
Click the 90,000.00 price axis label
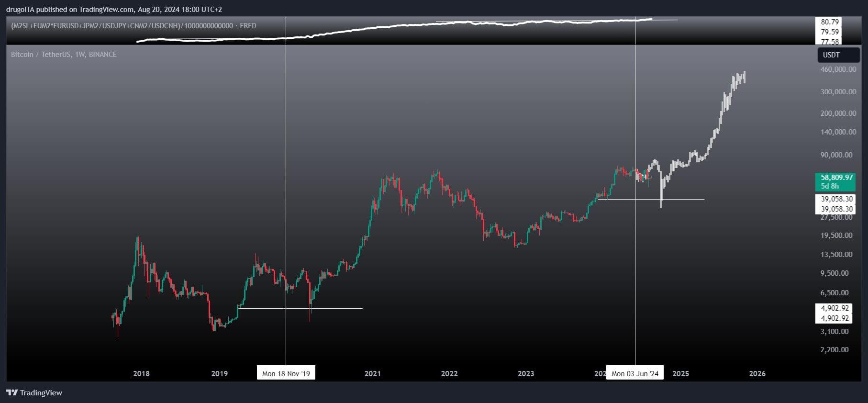click(836, 155)
